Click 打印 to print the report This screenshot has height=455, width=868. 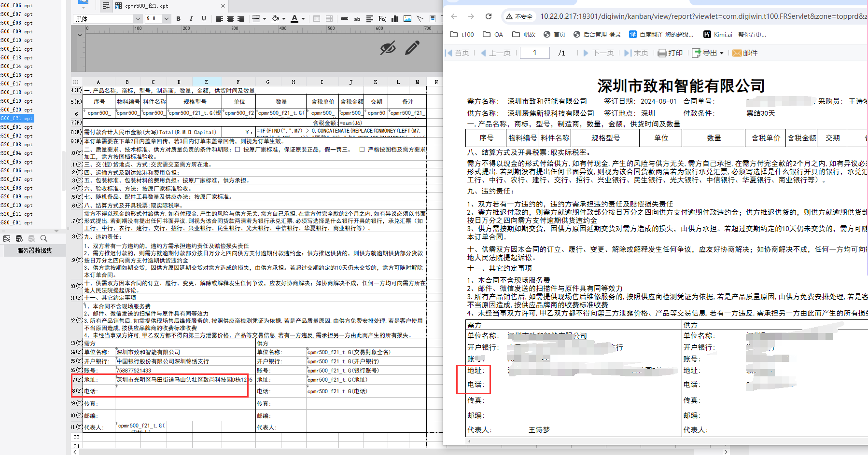671,53
